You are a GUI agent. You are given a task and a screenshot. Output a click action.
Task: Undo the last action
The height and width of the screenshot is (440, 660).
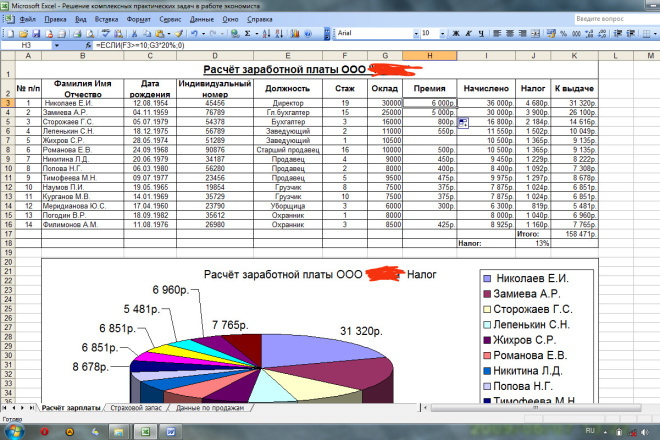(x=194, y=34)
